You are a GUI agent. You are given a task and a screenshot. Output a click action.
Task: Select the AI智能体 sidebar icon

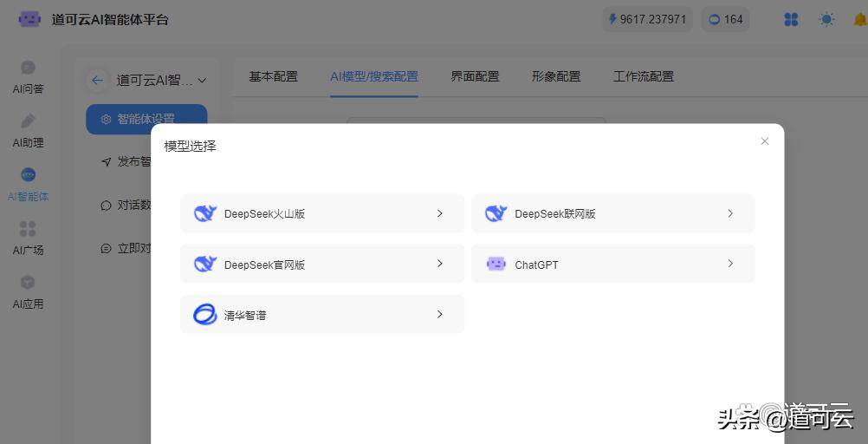point(28,175)
